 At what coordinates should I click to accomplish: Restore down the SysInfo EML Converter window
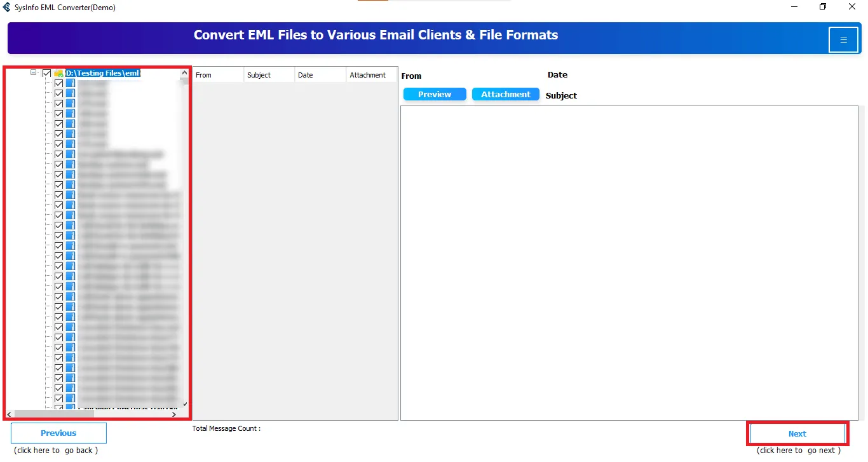point(823,7)
